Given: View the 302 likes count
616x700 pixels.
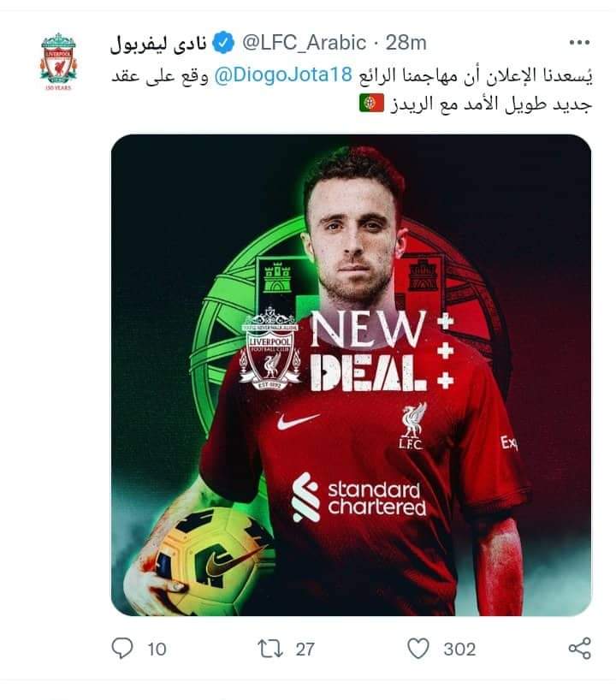Looking at the screenshot, I should (x=459, y=650).
